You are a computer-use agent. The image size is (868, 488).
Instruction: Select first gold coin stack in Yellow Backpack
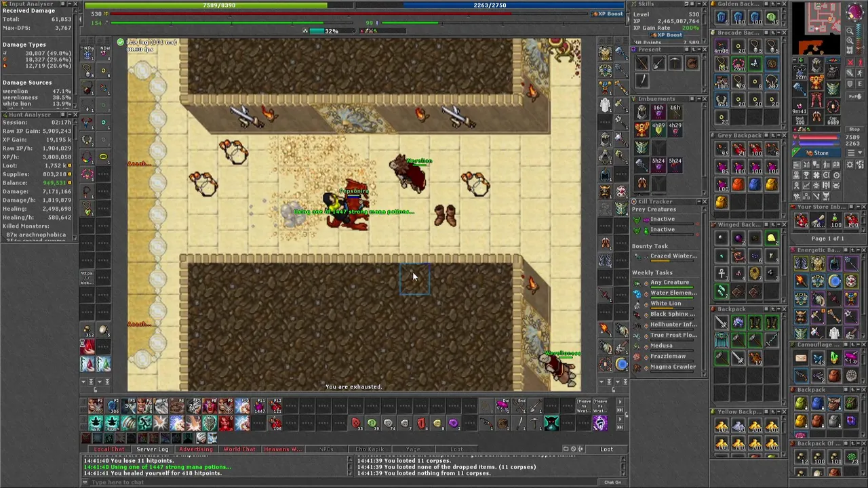click(721, 426)
